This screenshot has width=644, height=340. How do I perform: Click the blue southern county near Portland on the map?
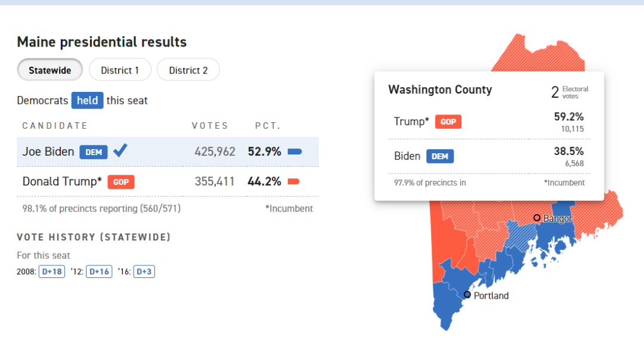coord(447,304)
